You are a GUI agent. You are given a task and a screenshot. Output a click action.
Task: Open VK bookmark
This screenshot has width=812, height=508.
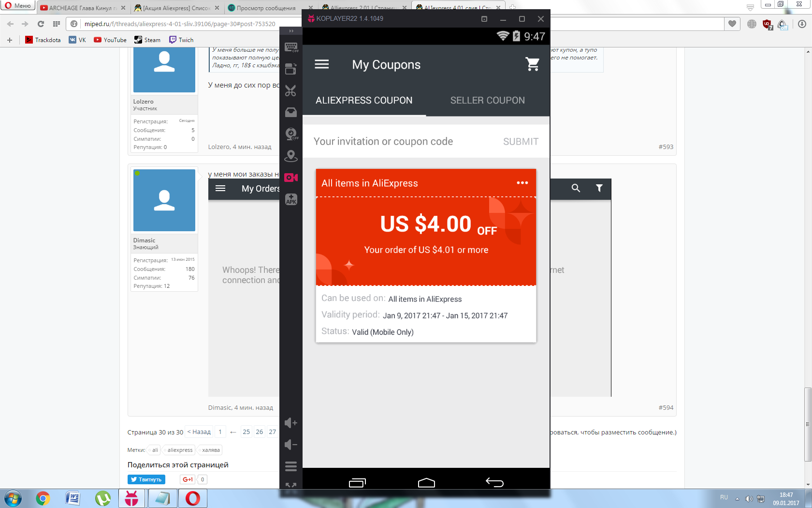77,40
